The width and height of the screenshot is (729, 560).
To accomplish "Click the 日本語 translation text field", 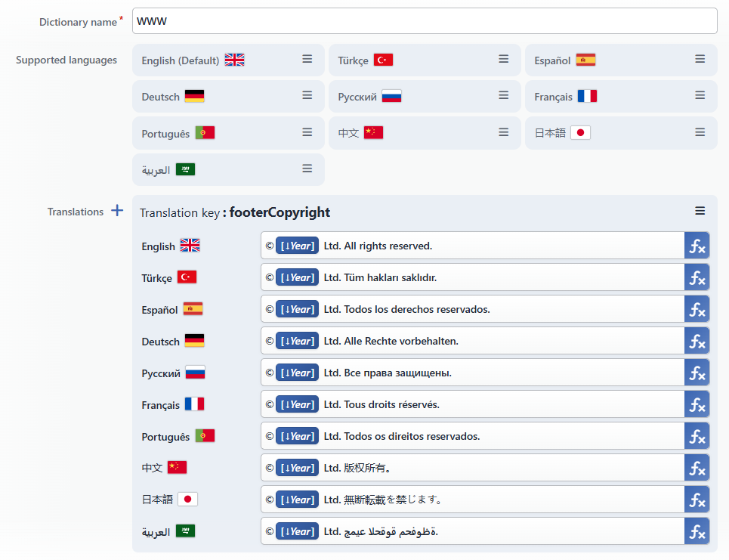I will [x=473, y=500].
